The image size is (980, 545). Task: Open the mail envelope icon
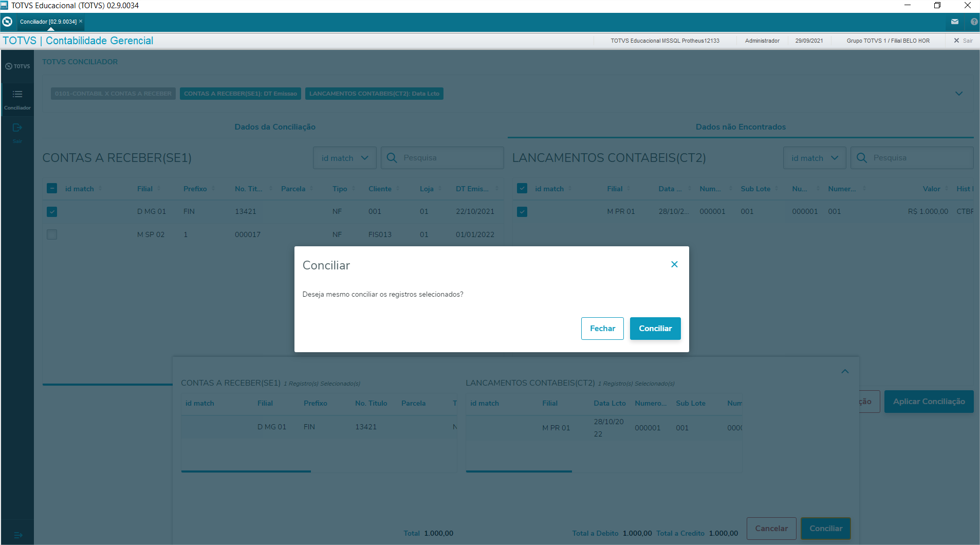point(955,22)
